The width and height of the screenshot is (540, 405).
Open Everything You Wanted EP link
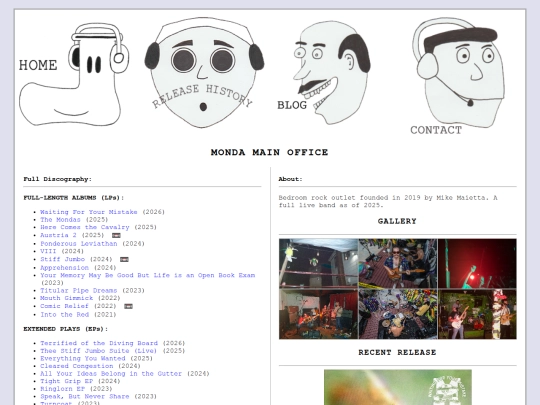point(83,358)
